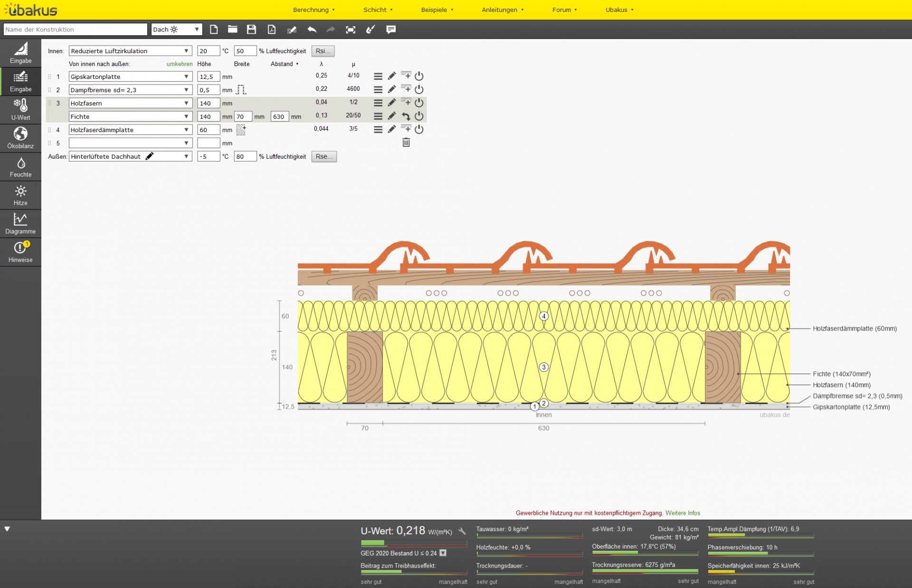Open the Ökobilanz globe panel

(20, 138)
